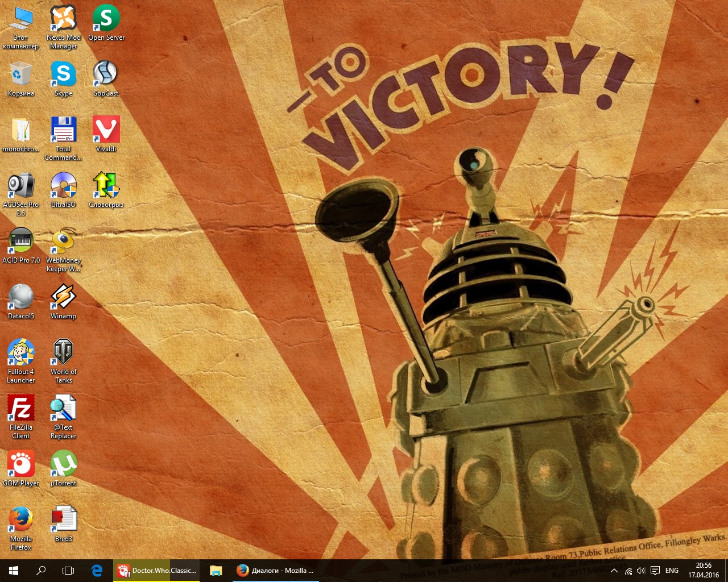Image resolution: width=728 pixels, height=582 pixels.
Task: Click the Vivaldi browser shortcut
Action: [106, 135]
